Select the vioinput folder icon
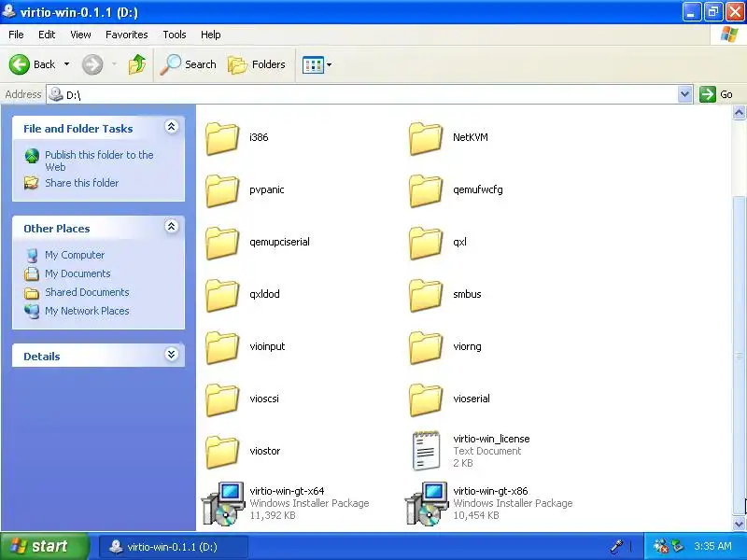Image resolution: width=747 pixels, height=560 pixels. (x=222, y=347)
